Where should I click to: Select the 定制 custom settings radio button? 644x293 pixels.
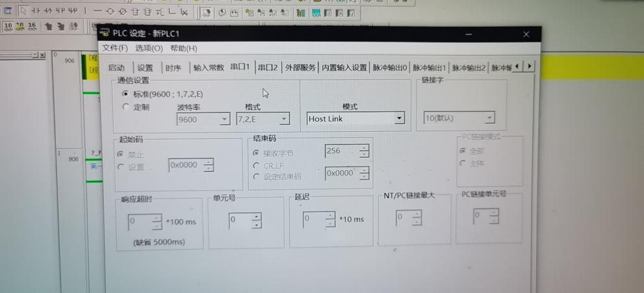(x=125, y=107)
